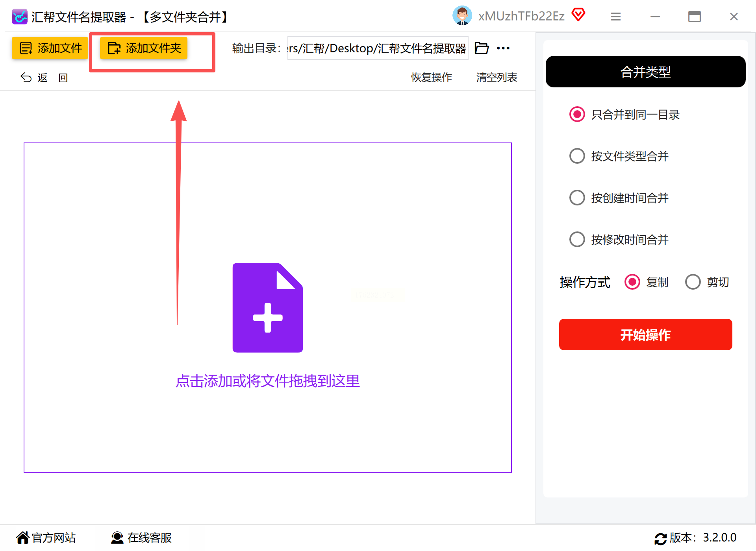Click the user avatar icon
The height and width of the screenshot is (551, 756).
point(462,16)
